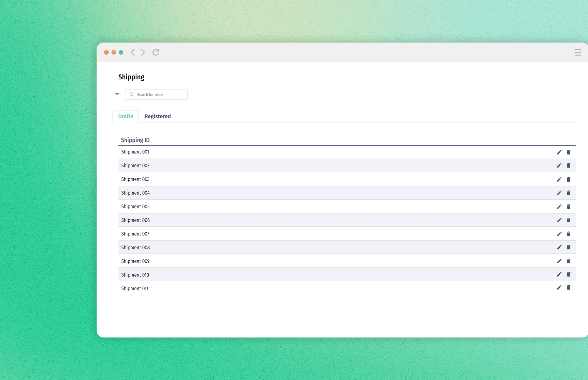Go back with browser back arrow
Screen dimensions: 588x380
point(133,52)
